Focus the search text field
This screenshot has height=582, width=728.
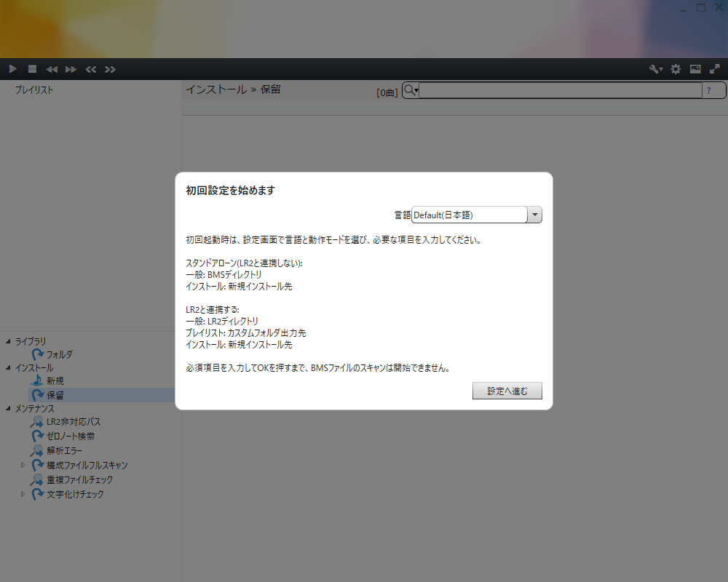(x=561, y=90)
